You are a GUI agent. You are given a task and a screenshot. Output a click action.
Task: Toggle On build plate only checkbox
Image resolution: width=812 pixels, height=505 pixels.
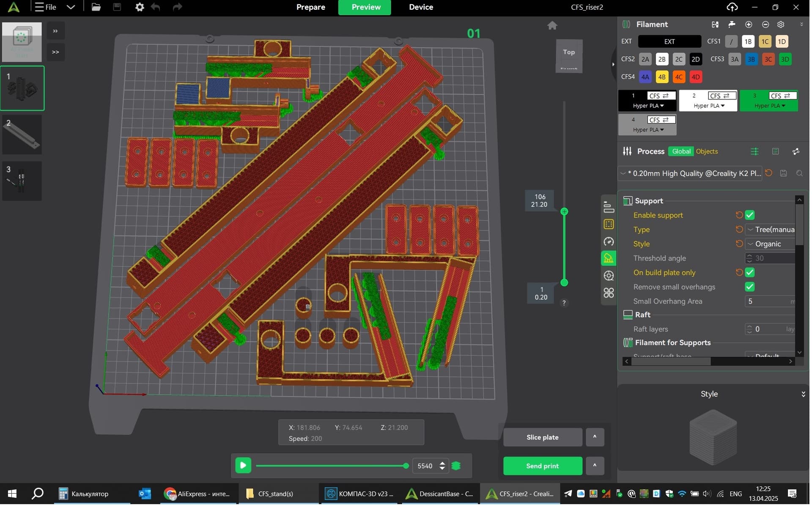point(750,273)
